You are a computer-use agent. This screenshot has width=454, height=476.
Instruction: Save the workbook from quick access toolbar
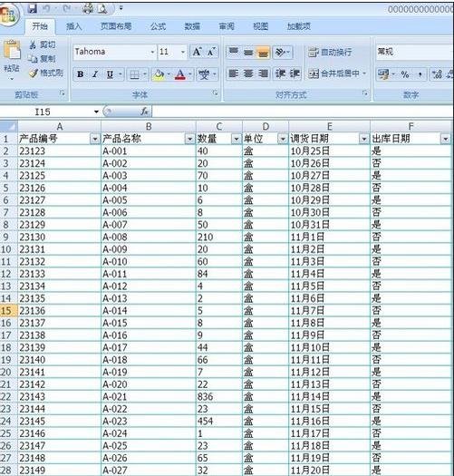32,9
